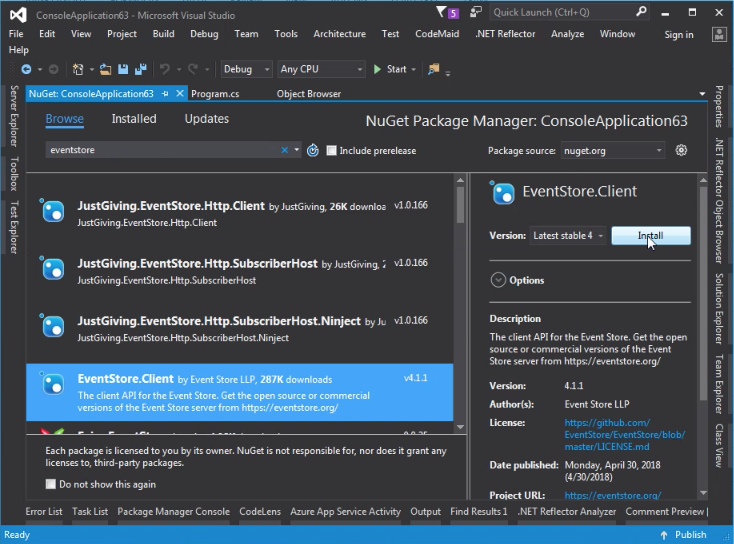Open the Error List tab
This screenshot has height=544, width=734.
tap(44, 511)
